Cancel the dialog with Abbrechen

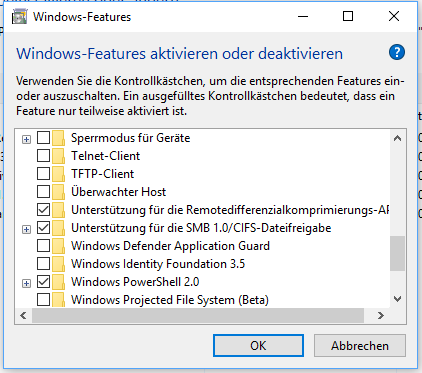(360, 346)
